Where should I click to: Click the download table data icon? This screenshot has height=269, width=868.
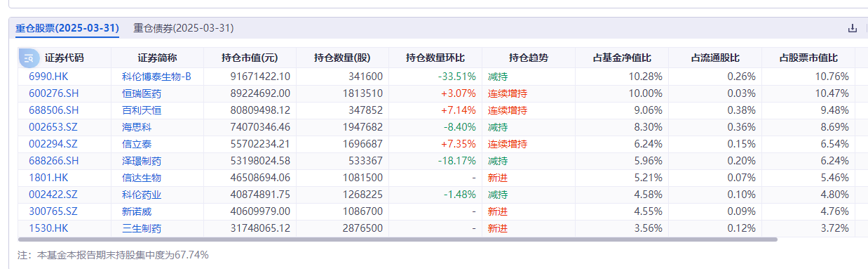click(853, 29)
